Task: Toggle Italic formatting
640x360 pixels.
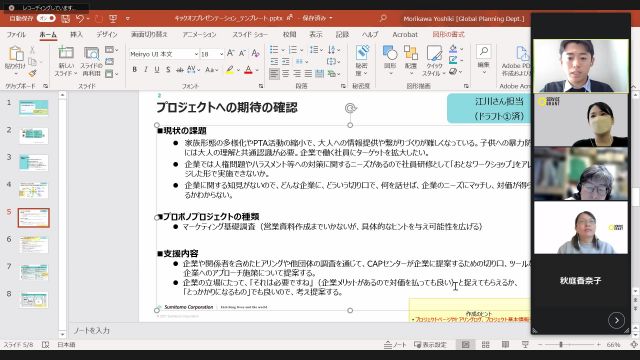Action: (x=146, y=70)
